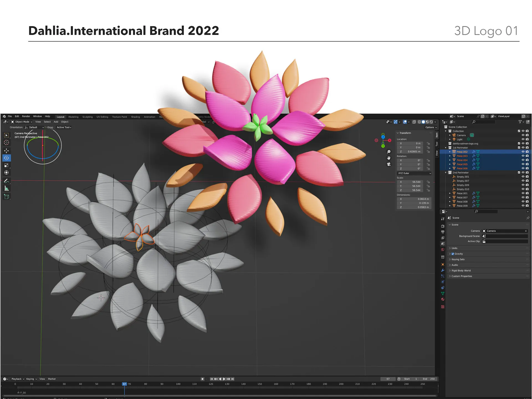Toggle the camera view icon in viewport
The width and height of the screenshot is (532, 399).
click(389, 164)
